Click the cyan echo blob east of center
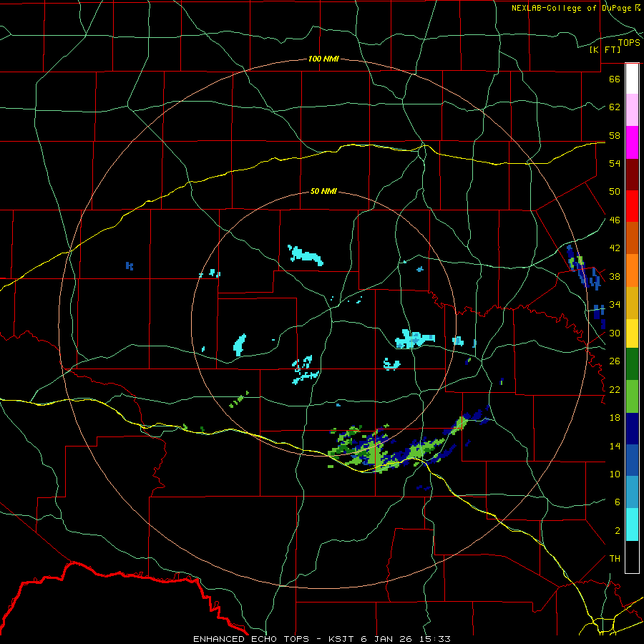644x644 pixels. (414, 339)
